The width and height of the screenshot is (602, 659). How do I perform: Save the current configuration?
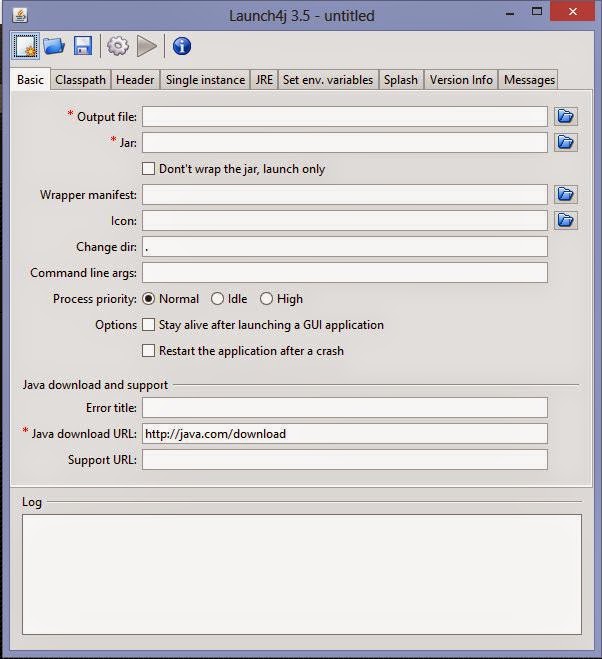pos(83,46)
